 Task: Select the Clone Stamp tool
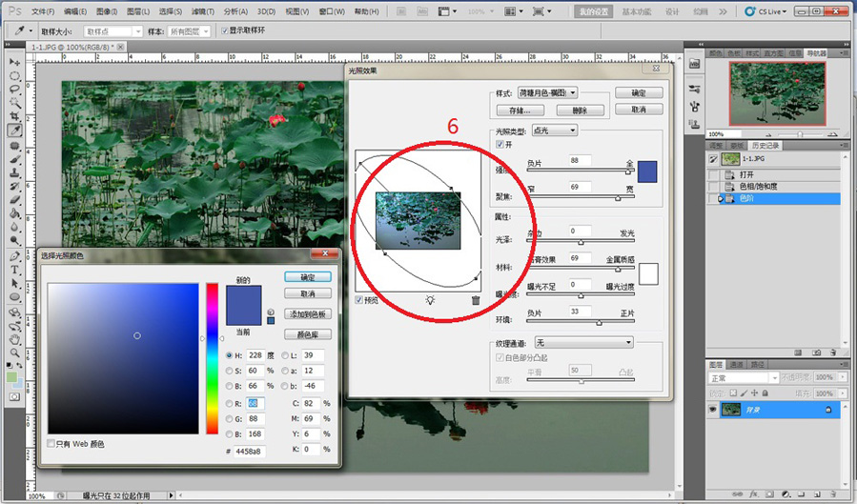14,173
